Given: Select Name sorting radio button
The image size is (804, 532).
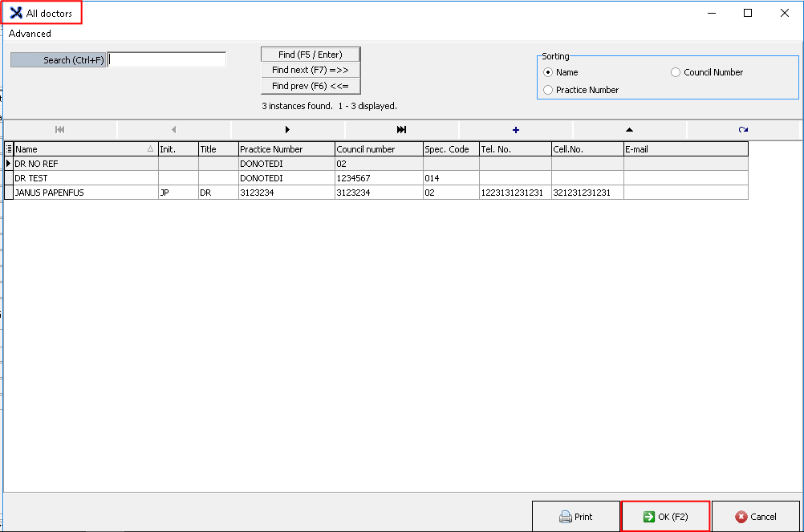Looking at the screenshot, I should [549, 72].
